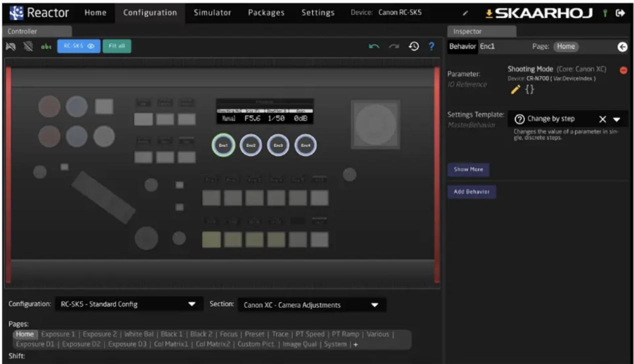Screen dimensions: 634x364
Task: Select the Focus page
Action: [x=229, y=334]
